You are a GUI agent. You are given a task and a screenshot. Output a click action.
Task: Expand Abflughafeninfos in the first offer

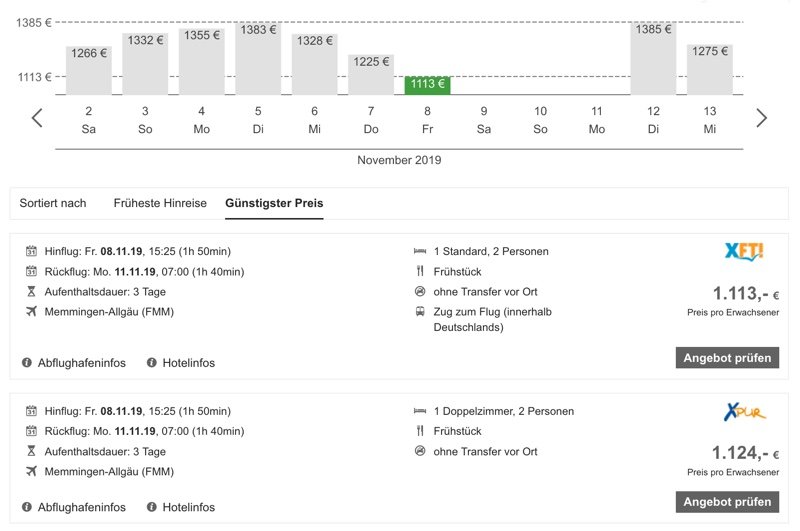[x=84, y=363]
